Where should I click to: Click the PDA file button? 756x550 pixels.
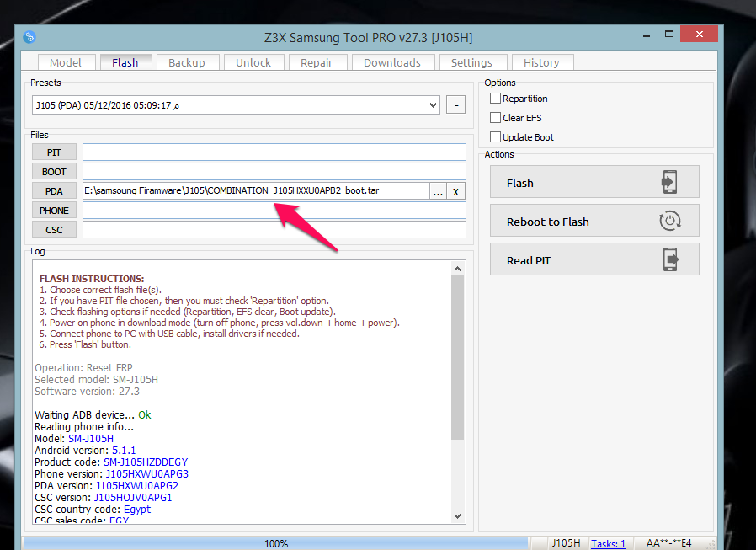coord(54,191)
